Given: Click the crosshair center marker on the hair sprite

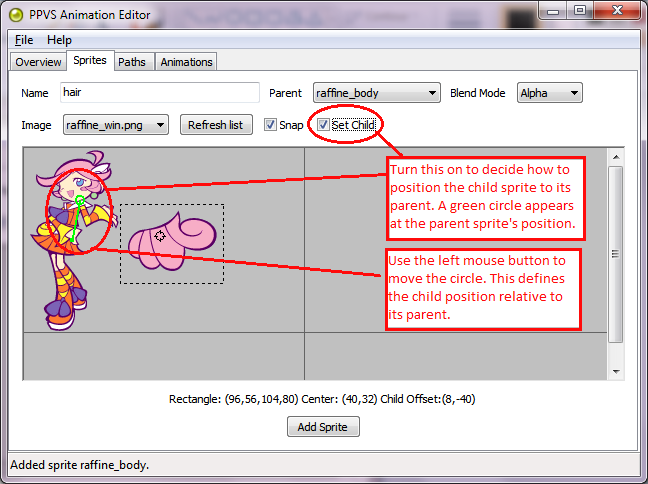Looking at the screenshot, I should pos(160,236).
